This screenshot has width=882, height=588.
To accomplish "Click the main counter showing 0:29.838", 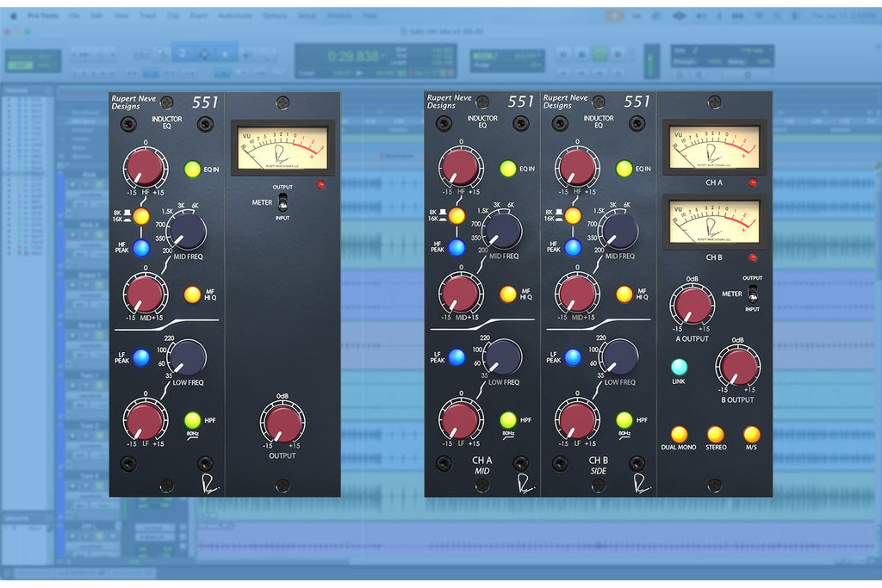I will tap(353, 56).
